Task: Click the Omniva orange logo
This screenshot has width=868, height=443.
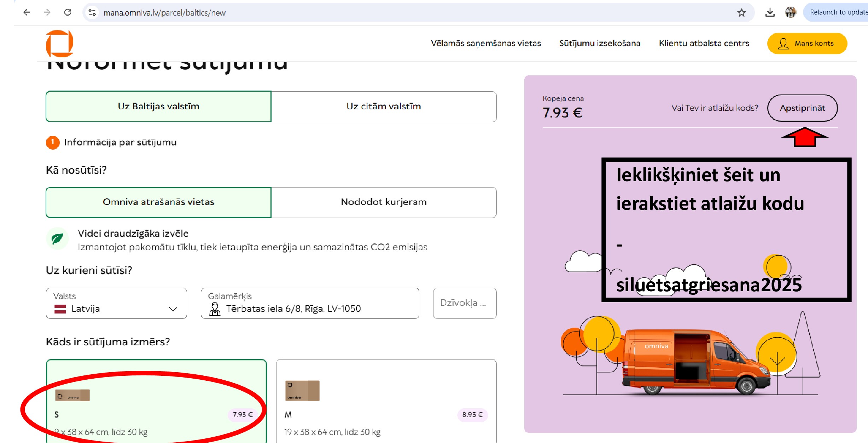Action: [59, 44]
